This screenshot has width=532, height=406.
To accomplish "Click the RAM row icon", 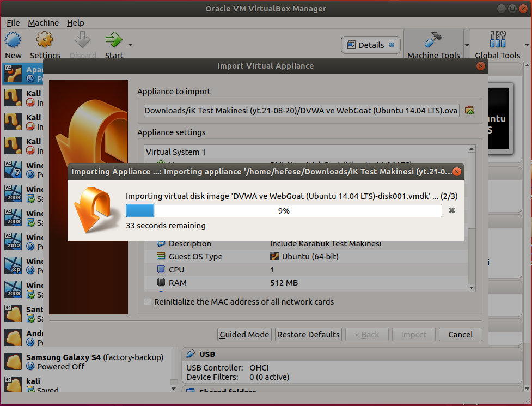I will click(161, 282).
